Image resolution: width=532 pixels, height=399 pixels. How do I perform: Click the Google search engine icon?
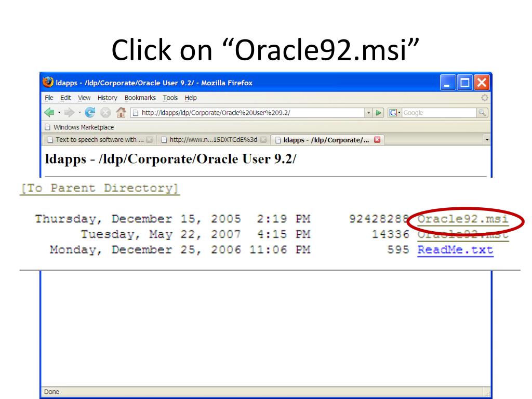(x=393, y=113)
